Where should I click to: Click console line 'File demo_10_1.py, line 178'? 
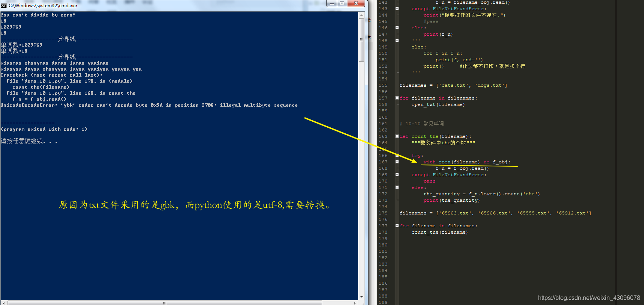[x=69, y=81]
